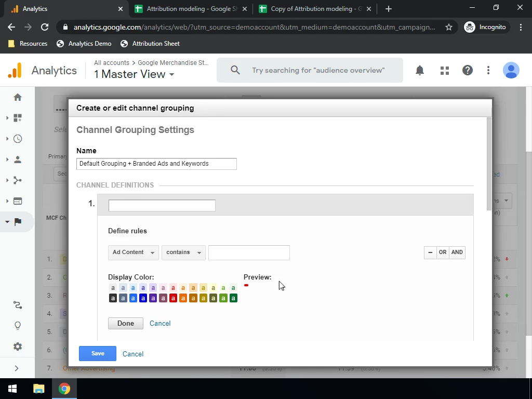Open the Acquisition arrows icon in the sidebar
This screenshot has width=532, height=399.
pos(18,180)
